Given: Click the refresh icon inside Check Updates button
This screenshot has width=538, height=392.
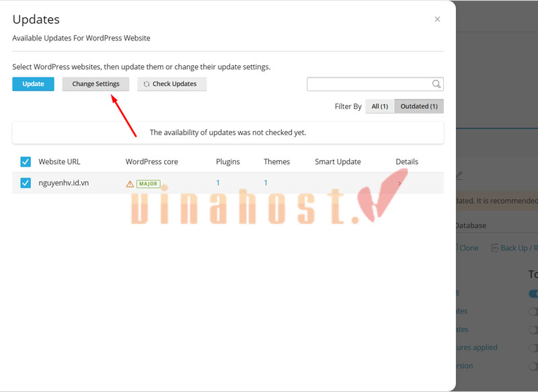Looking at the screenshot, I should [x=147, y=84].
